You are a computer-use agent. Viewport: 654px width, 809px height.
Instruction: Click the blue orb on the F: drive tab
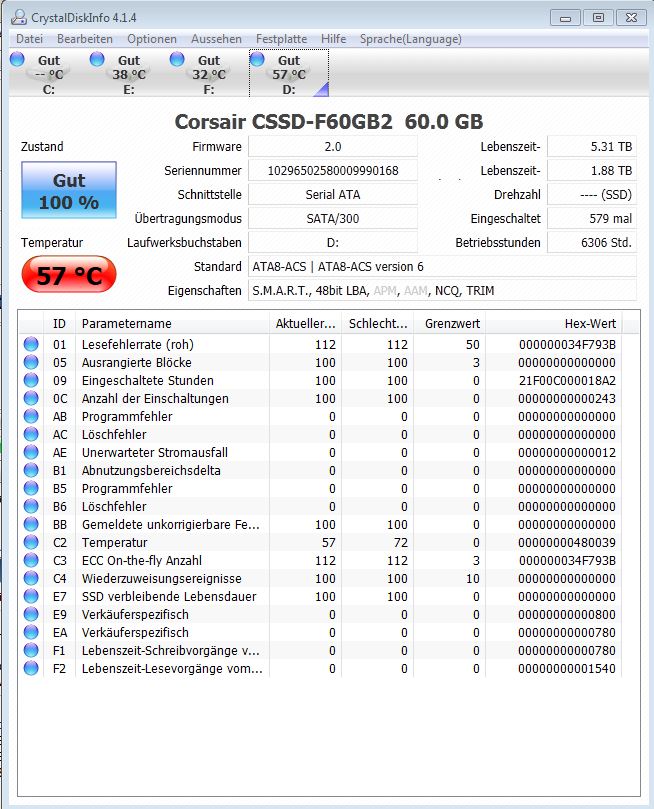[177, 59]
